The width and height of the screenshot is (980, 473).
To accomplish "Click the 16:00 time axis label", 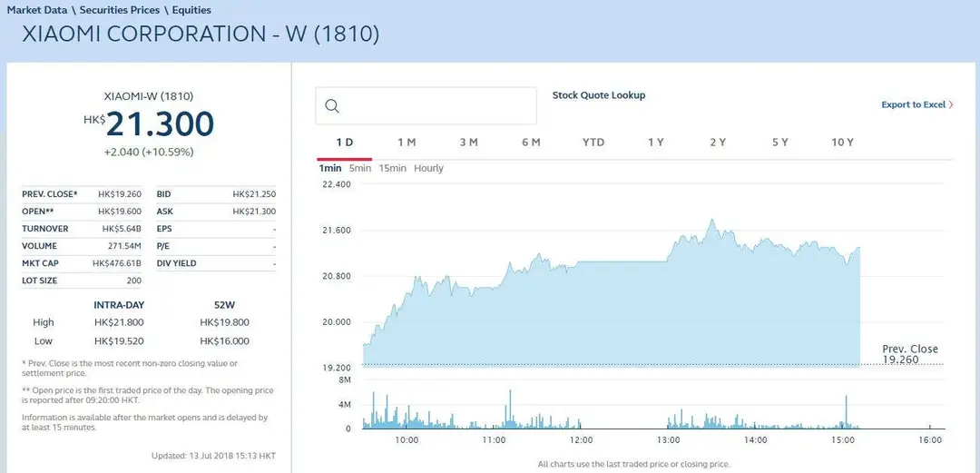I will tap(931, 439).
